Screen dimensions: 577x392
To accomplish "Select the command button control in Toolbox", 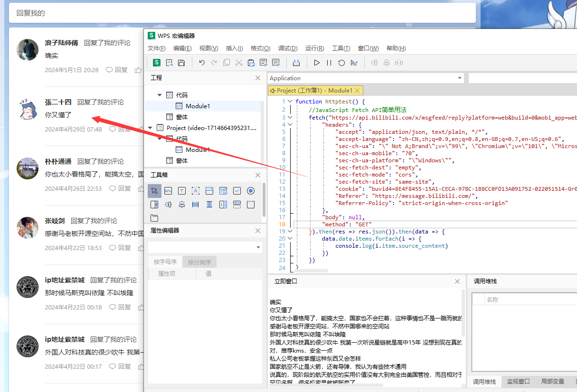I will 168,191.
